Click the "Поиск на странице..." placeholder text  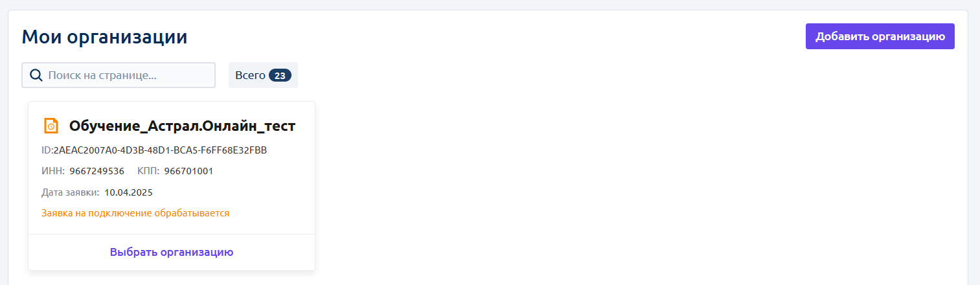pos(102,76)
